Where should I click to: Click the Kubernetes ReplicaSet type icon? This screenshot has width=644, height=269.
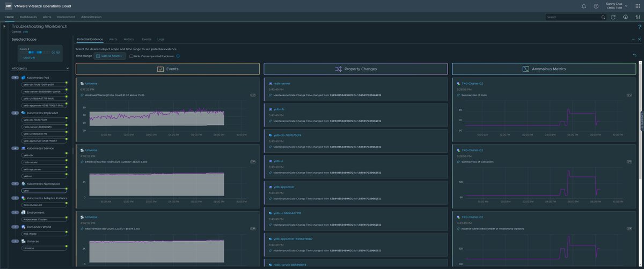(23, 113)
